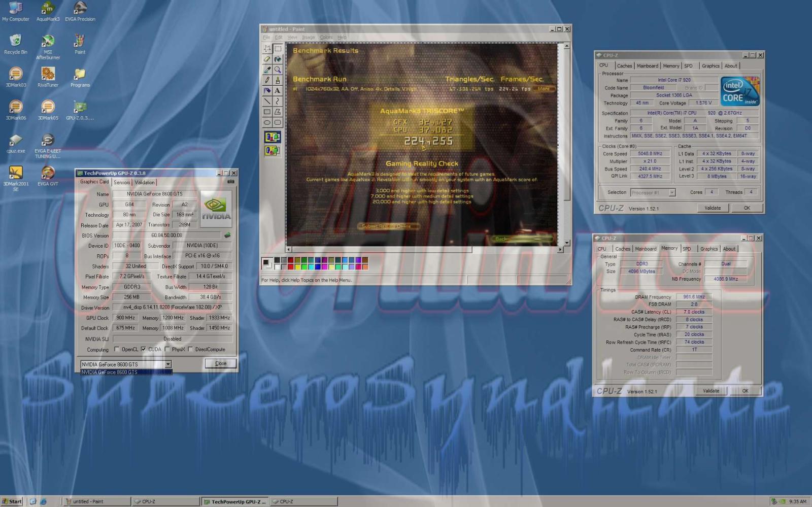Choose the Brush tool in Paint

[278, 80]
